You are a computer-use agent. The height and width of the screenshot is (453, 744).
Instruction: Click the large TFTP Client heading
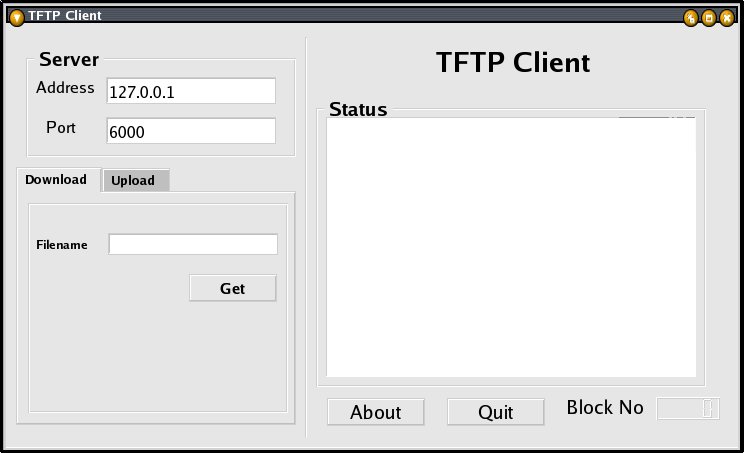pos(513,62)
